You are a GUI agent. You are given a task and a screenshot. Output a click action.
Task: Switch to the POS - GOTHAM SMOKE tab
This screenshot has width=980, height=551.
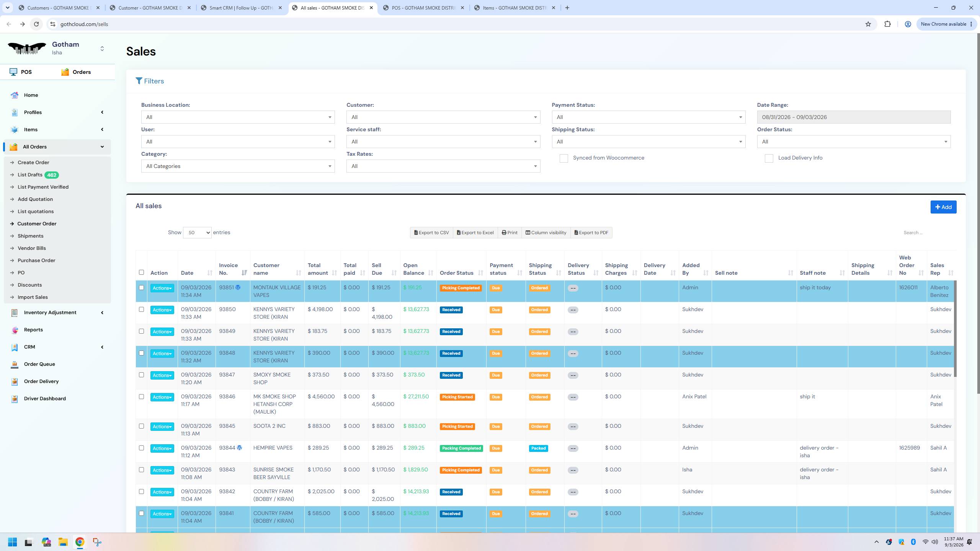[x=423, y=8]
